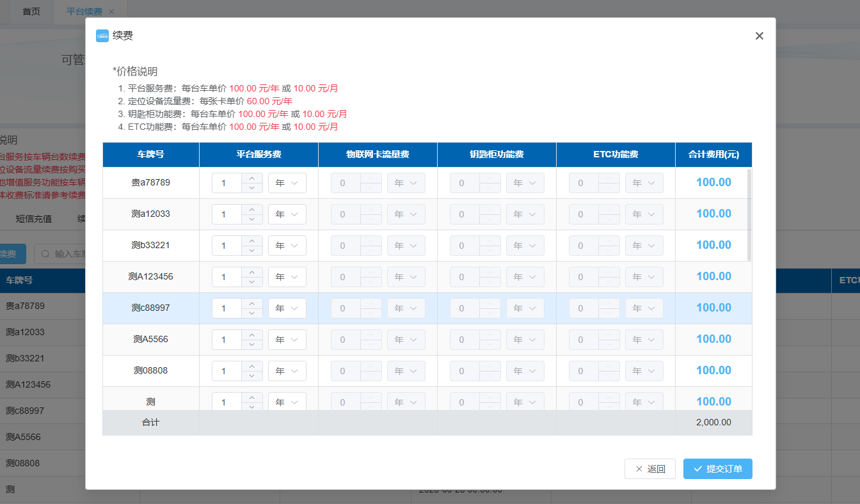The height and width of the screenshot is (504, 860).
Task: Open 平台服务费 unit dropdown for 贵a78789
Action: (x=287, y=183)
